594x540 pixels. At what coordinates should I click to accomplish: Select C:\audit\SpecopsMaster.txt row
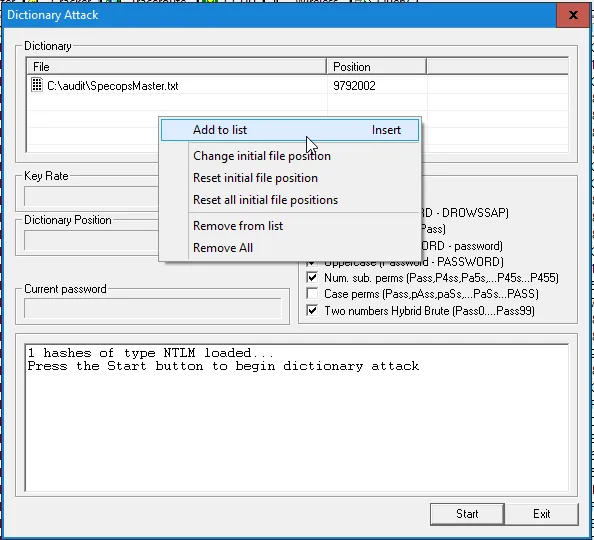click(x=297, y=85)
